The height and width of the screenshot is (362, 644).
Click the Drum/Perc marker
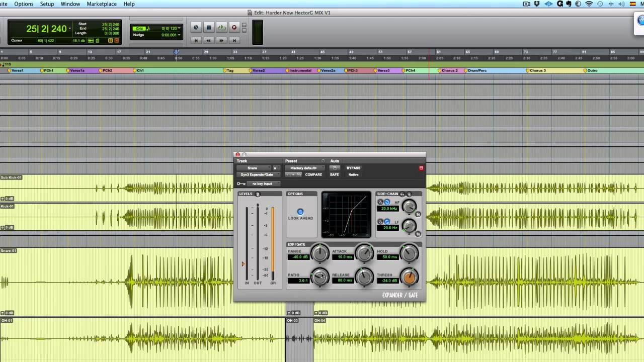(x=475, y=70)
